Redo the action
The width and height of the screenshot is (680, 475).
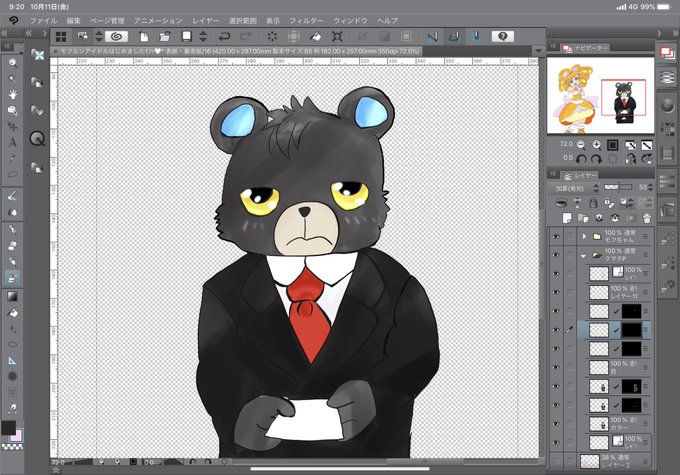245,36
